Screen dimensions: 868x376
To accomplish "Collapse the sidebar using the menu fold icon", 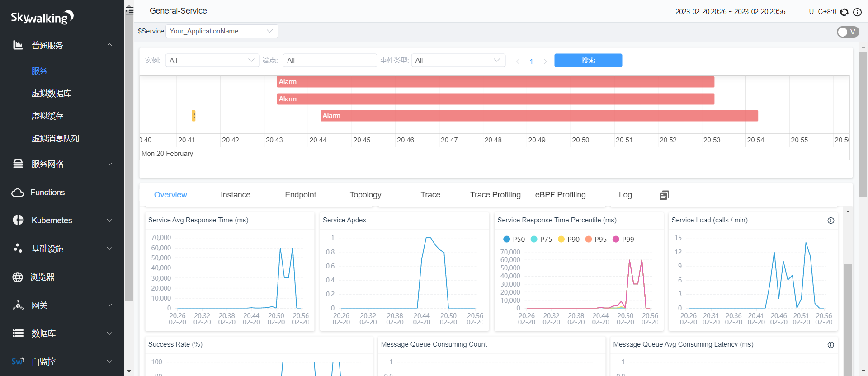I will (130, 10).
